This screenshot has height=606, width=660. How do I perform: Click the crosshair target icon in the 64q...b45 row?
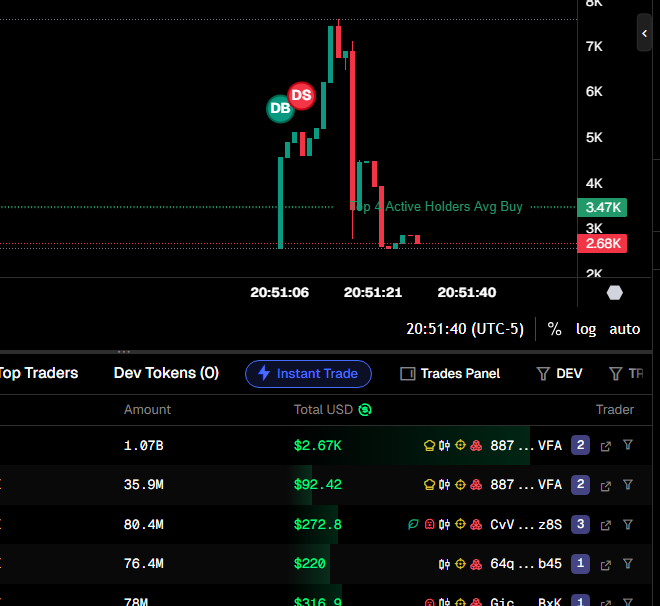pos(460,563)
